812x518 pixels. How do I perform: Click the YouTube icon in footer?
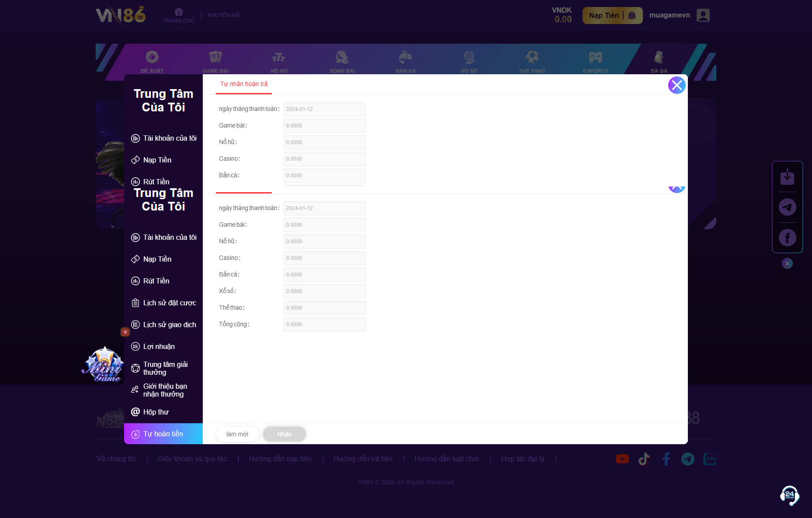(622, 459)
